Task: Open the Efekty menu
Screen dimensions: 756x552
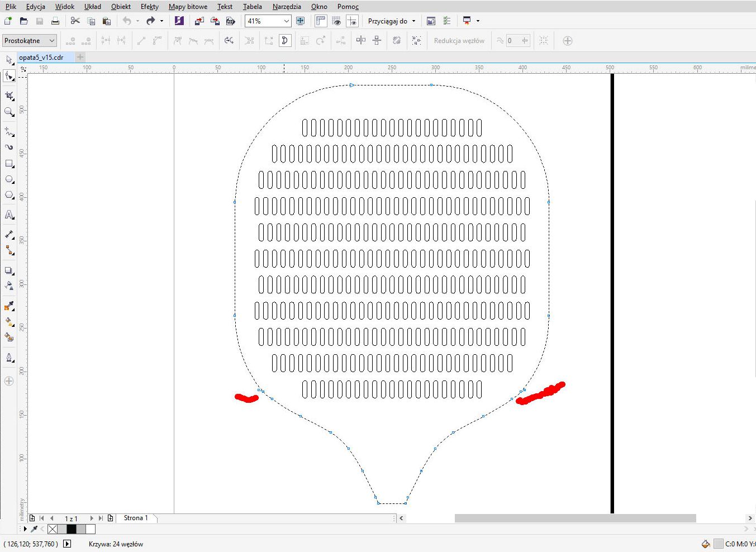Action: click(x=149, y=7)
